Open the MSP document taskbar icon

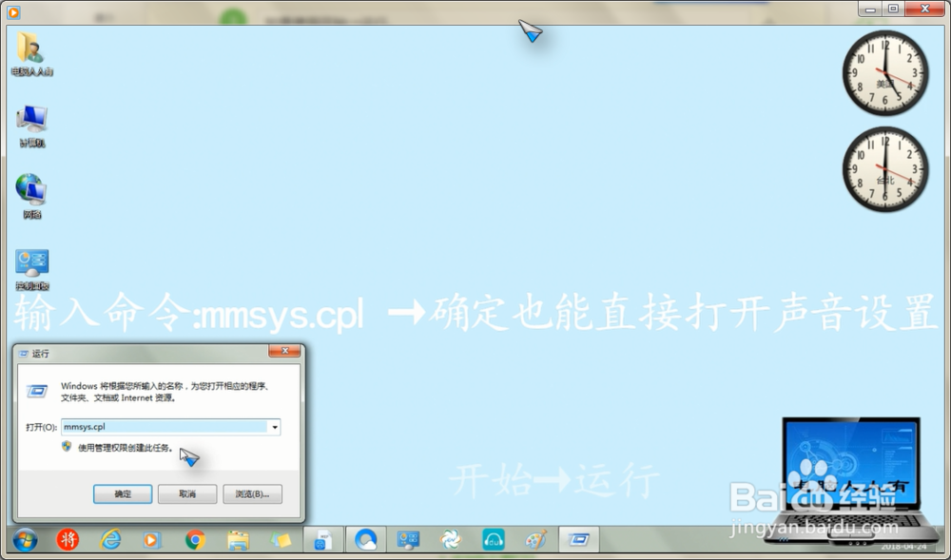(323, 539)
